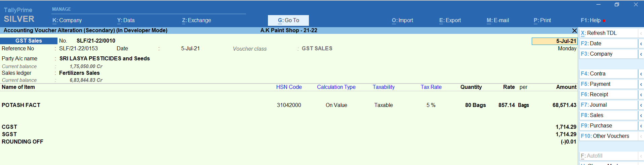The image size is (644, 165).
Task: Click 5 % tax rate value
Action: coord(431,105)
